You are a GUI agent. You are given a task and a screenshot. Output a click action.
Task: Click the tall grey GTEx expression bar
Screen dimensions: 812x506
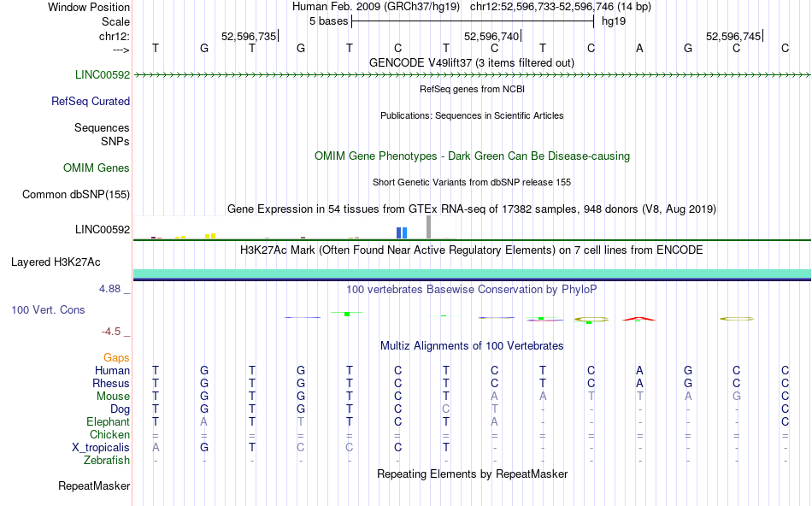pos(428,227)
